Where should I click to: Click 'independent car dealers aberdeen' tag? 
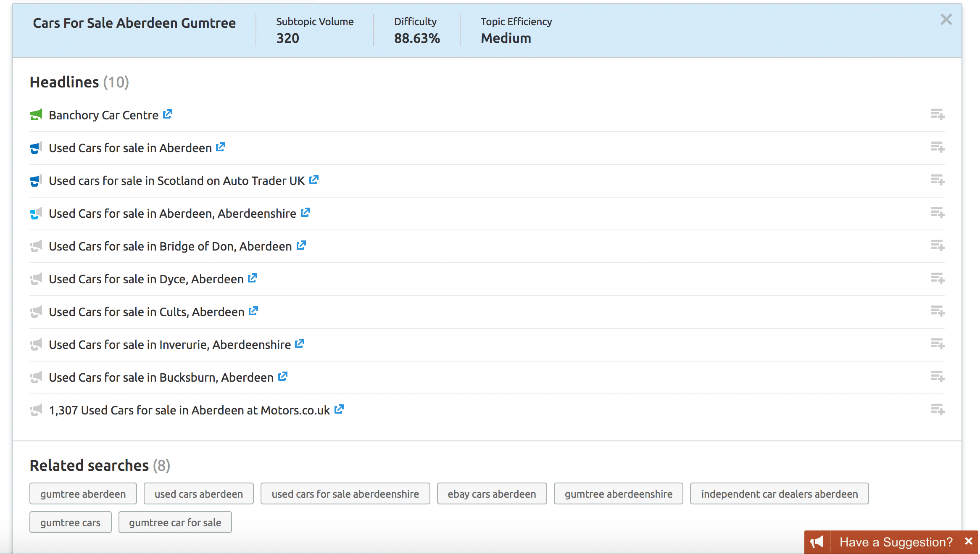(x=779, y=494)
